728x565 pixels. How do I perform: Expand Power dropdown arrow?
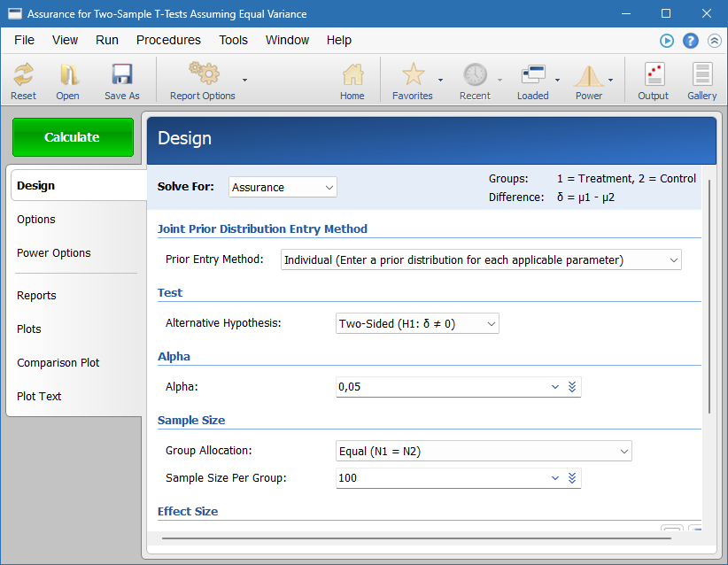click(610, 81)
